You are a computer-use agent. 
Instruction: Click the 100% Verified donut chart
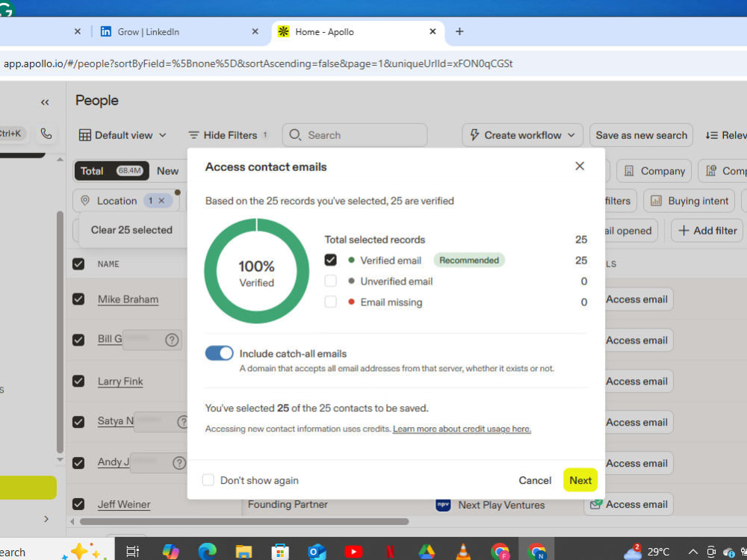[256, 270]
